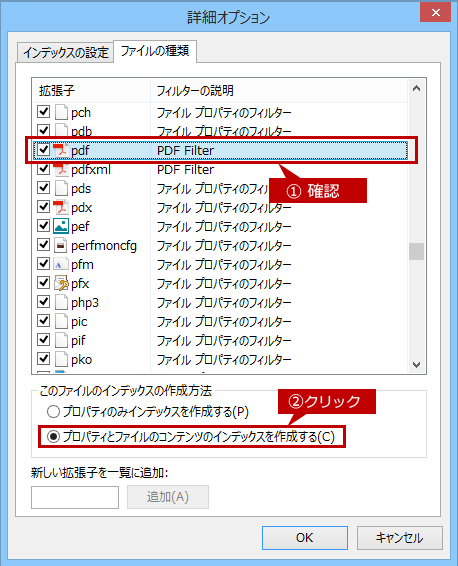The width and height of the screenshot is (458, 566).
Task: Click the キャンセル button
Action: (x=400, y=538)
